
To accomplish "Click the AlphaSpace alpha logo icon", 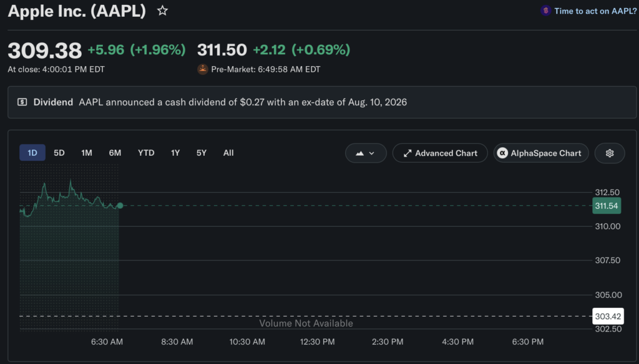I will (x=502, y=153).
